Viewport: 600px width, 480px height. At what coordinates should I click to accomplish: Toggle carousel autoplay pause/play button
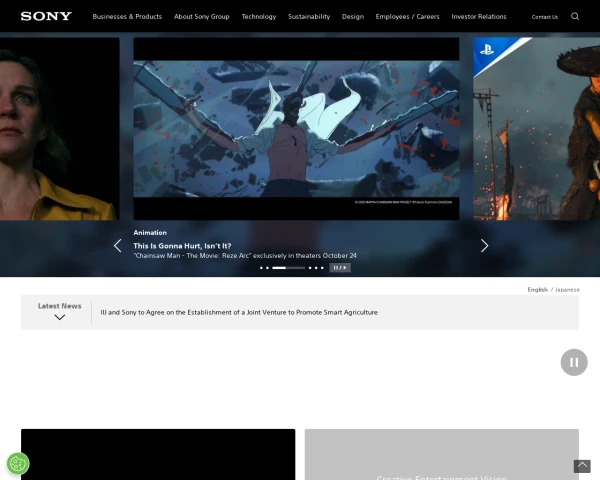click(x=340, y=268)
